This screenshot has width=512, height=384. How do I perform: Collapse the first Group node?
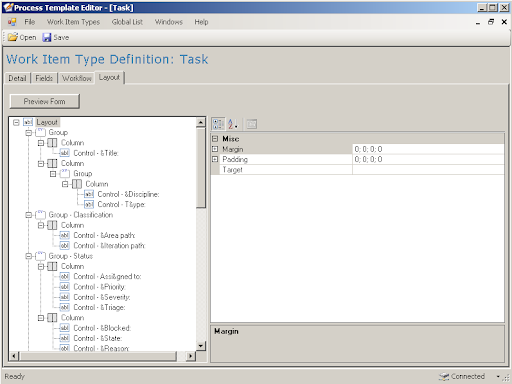point(29,133)
